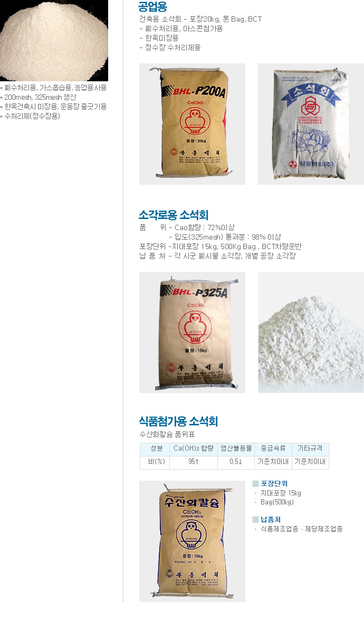Screen dimensions: 364x619
Task: Click the 수산화칼슘 bag product image
Action: click(192, 541)
